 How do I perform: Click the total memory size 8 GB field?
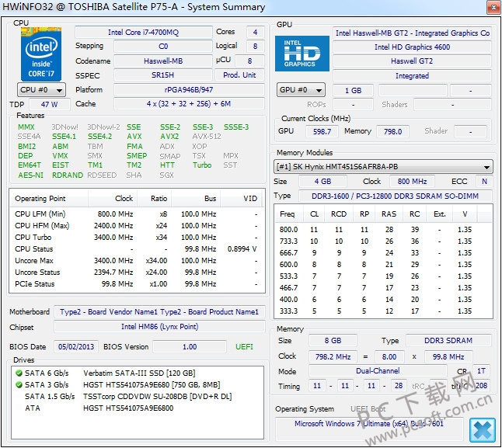tap(333, 341)
